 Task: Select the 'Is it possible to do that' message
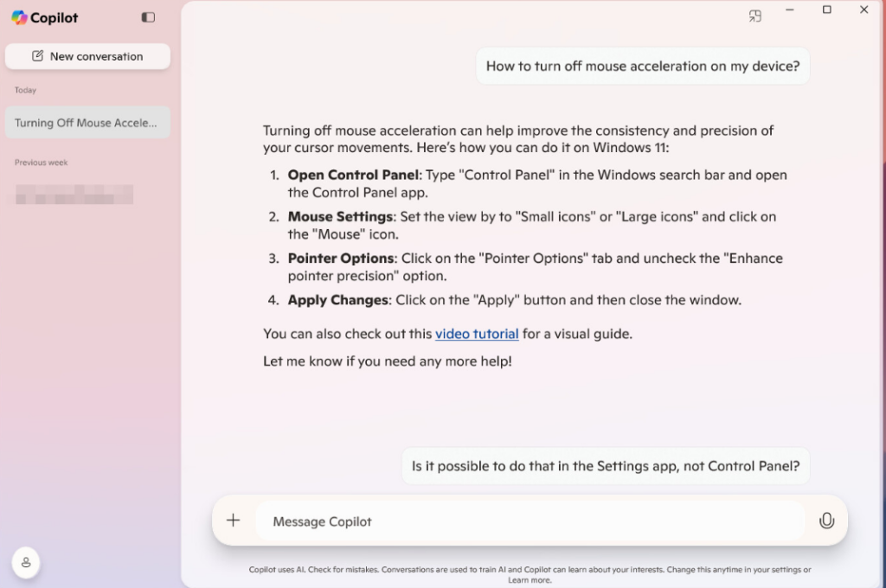click(606, 466)
